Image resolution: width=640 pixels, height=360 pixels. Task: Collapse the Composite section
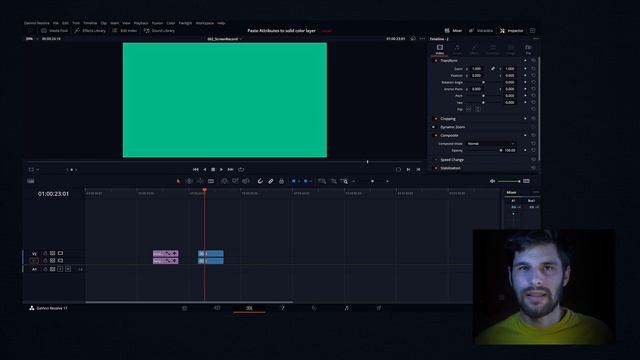pyautogui.click(x=449, y=136)
